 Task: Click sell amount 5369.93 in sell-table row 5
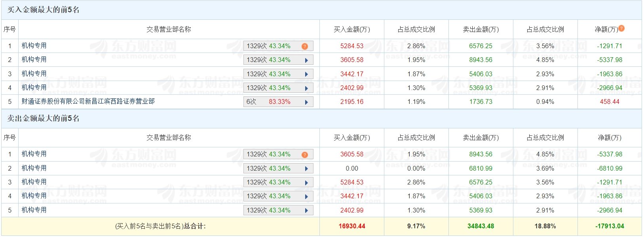pos(481,211)
